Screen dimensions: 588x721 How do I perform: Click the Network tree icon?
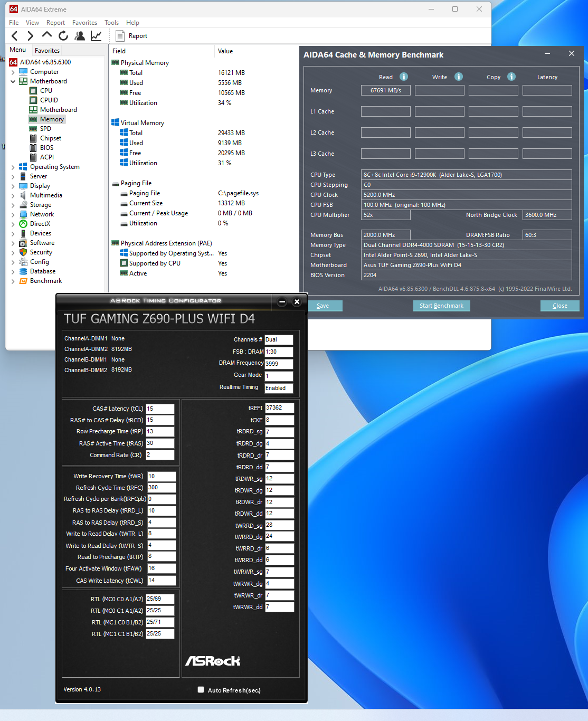coord(23,214)
